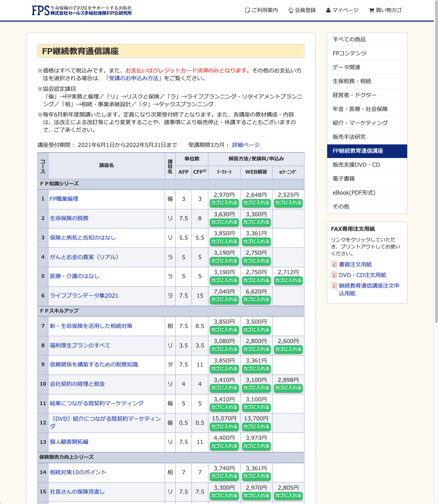
Task: Add ライフプランデータ集2021 WEB解答 to cart
Action: click(256, 299)
